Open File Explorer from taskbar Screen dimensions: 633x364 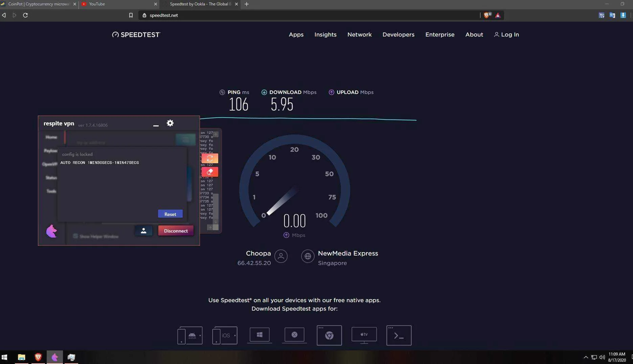[x=22, y=357]
